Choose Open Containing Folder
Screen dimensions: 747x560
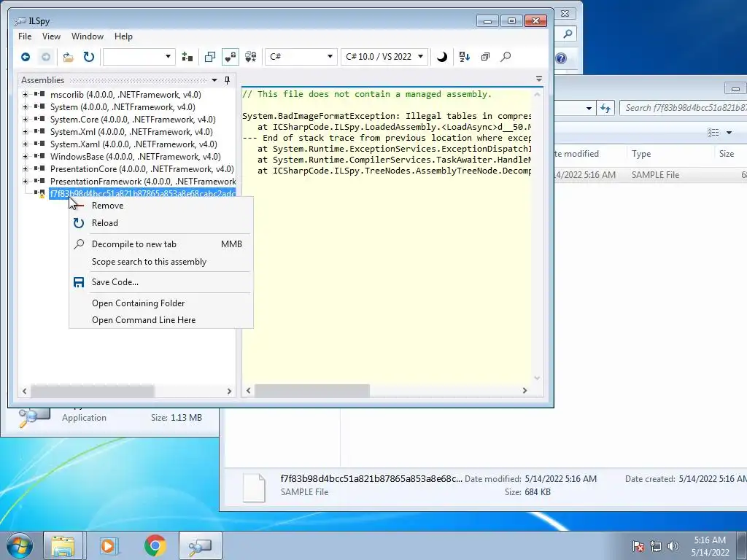pyautogui.click(x=161, y=303)
